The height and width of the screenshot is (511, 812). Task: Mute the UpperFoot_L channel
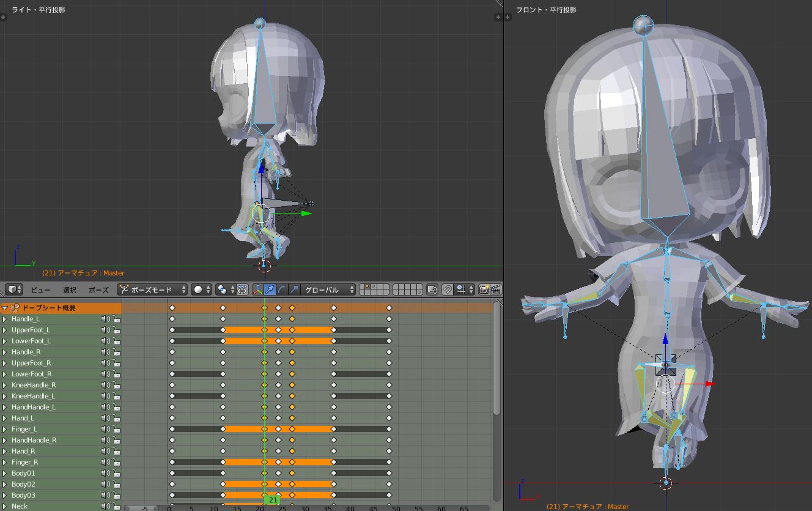click(105, 330)
